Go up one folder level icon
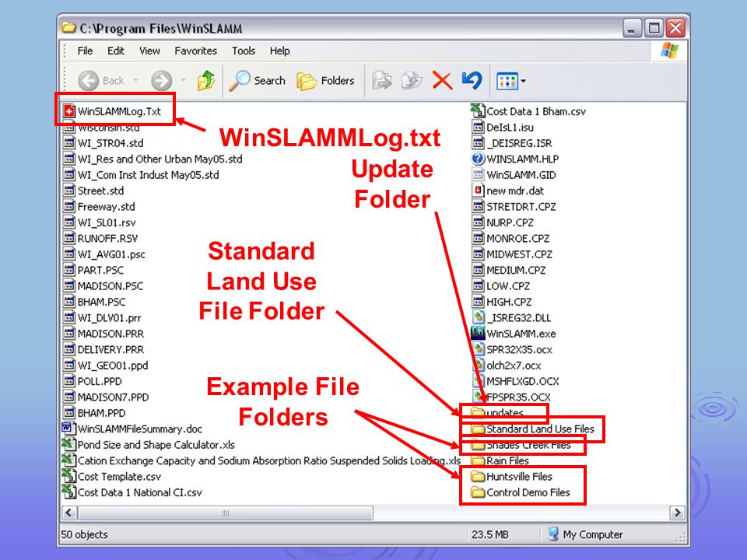 click(206, 80)
